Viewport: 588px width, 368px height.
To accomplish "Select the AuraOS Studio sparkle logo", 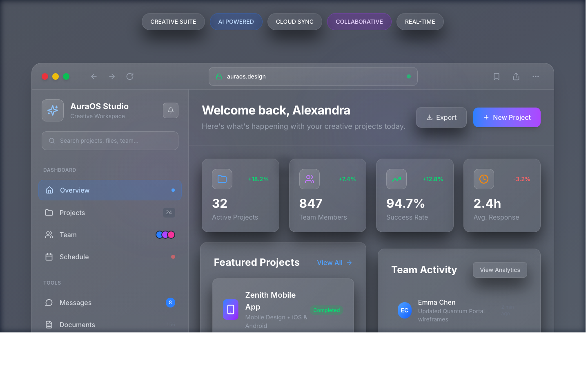I will pos(53,110).
